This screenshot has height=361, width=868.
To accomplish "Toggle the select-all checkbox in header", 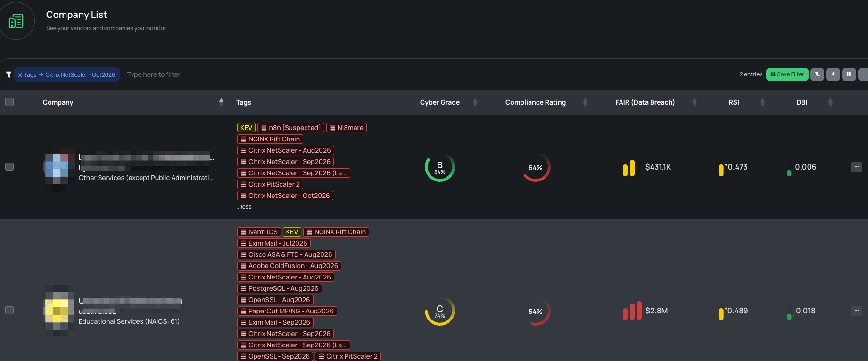I will 9,102.
